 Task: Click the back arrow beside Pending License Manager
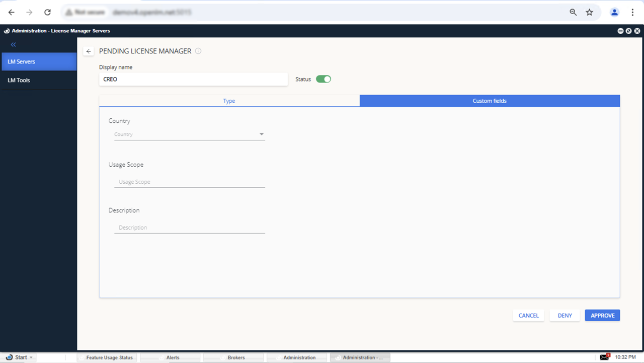pyautogui.click(x=89, y=51)
